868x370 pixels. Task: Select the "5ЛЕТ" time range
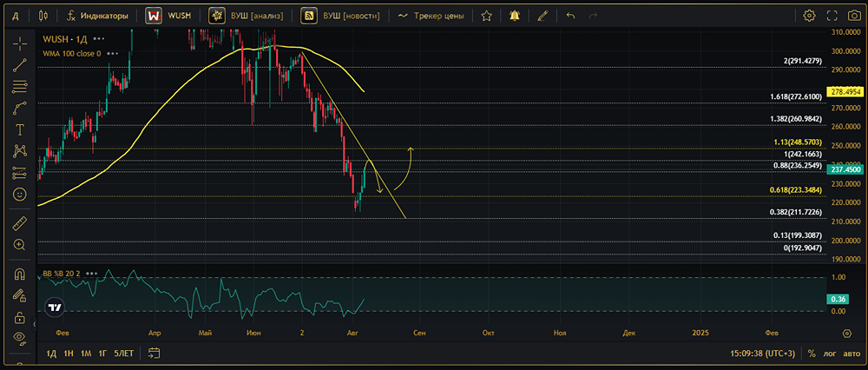(x=124, y=353)
